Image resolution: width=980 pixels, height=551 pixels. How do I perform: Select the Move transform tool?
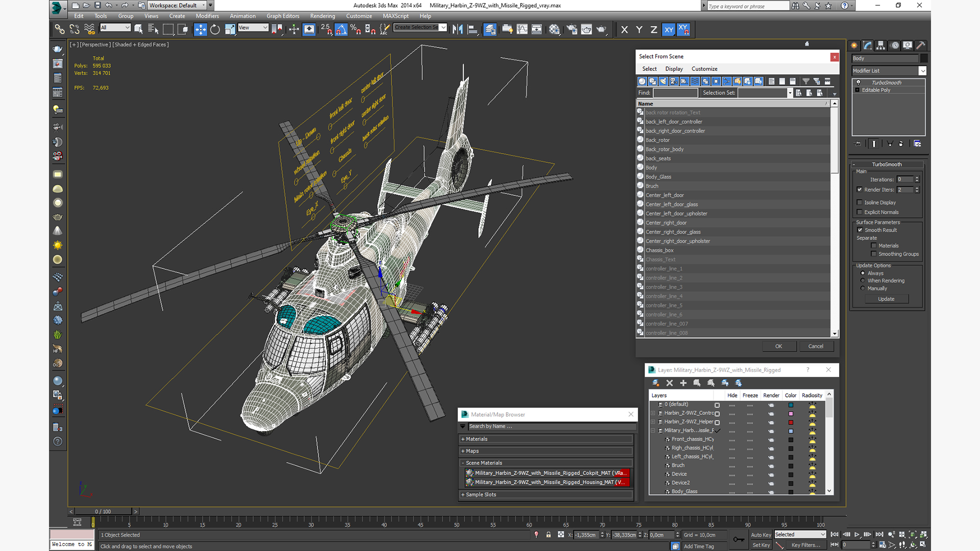pos(200,30)
